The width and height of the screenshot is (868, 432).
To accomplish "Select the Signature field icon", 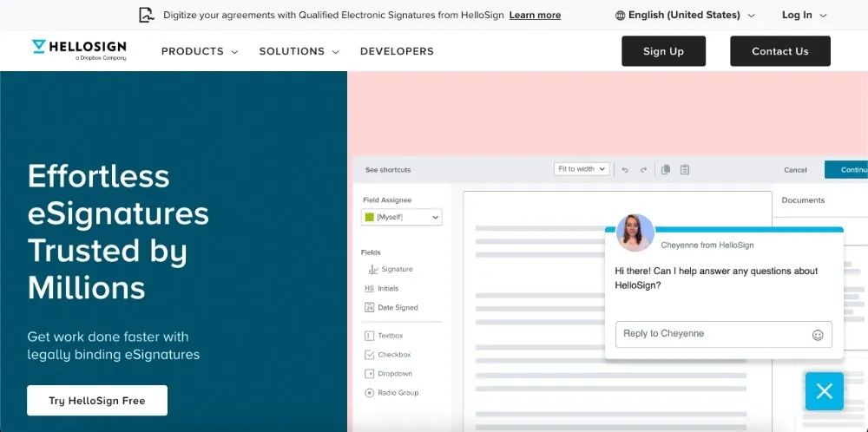I will coord(373,270).
